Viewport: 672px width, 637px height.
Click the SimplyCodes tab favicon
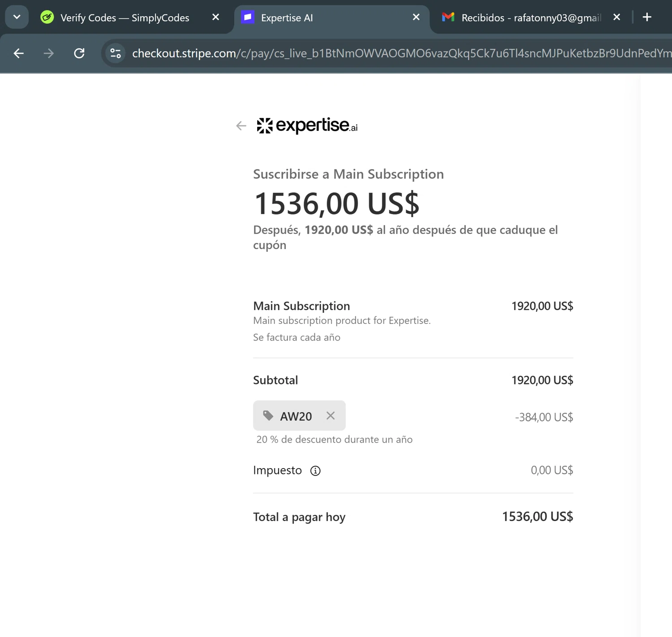point(47,17)
